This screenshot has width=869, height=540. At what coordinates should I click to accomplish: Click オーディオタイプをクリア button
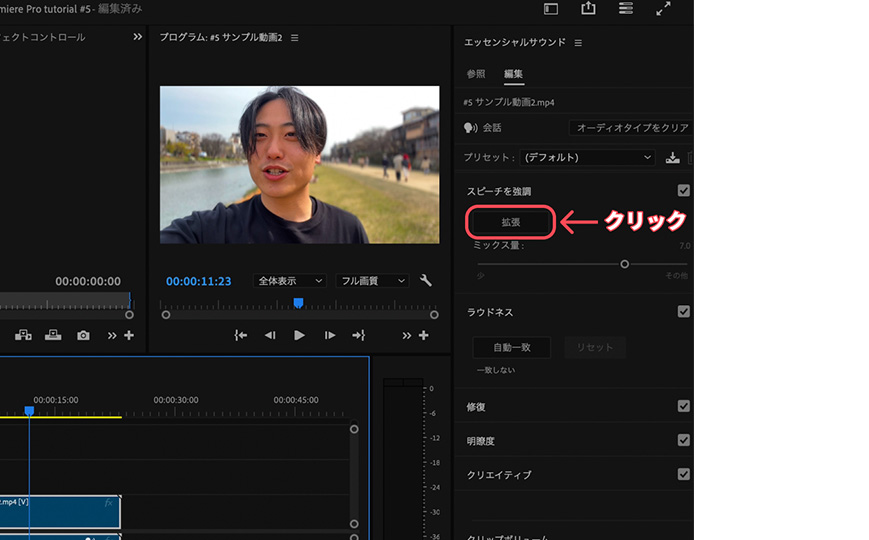click(631, 128)
